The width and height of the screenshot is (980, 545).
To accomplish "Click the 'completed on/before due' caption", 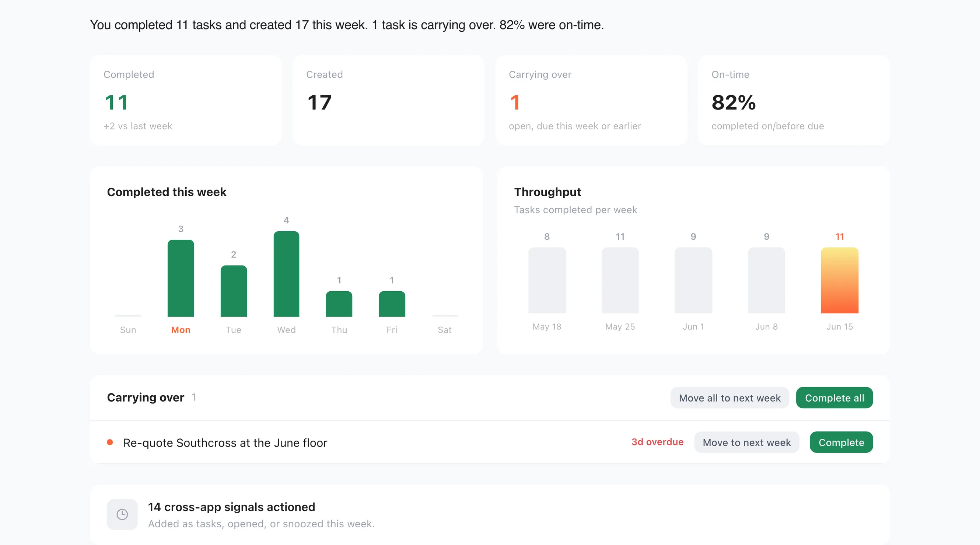I will pos(768,126).
